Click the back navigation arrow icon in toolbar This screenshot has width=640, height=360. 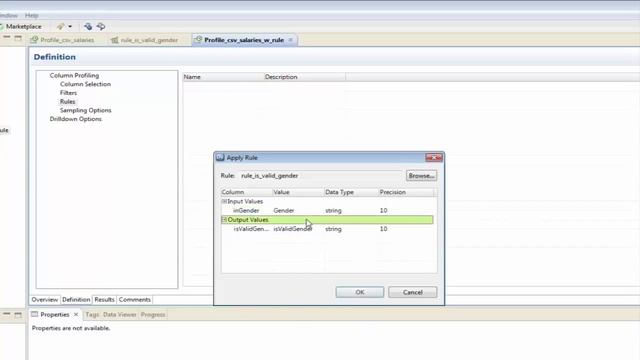tap(88, 27)
